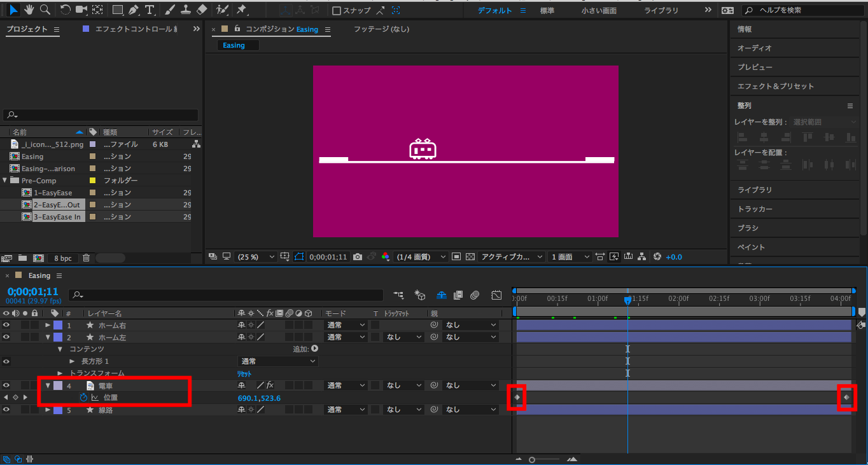The width and height of the screenshot is (868, 465).
Task: Click リセット on トランスフォーム row
Action: [x=245, y=373]
